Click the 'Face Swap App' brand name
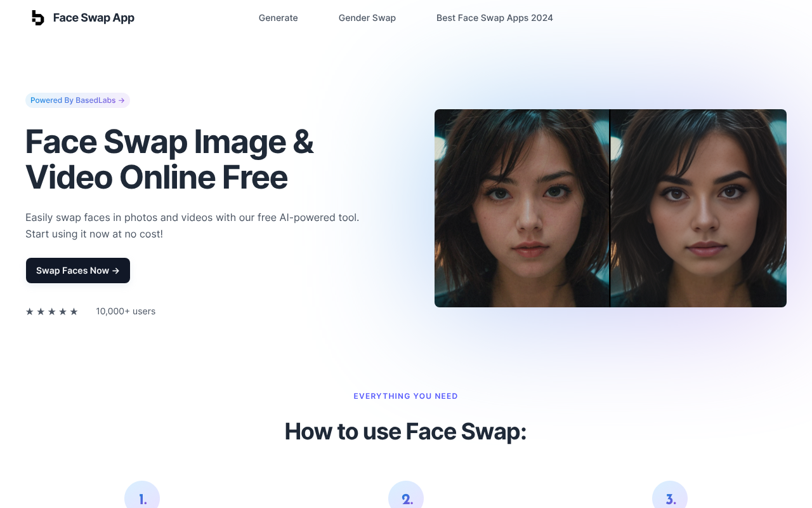Image resolution: width=812 pixels, height=508 pixels. (93, 18)
